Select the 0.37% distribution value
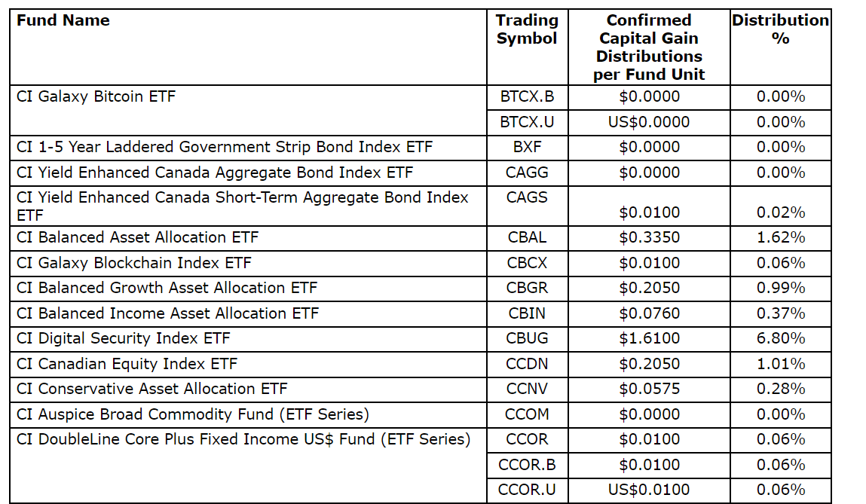This screenshot has width=866, height=504. click(780, 313)
